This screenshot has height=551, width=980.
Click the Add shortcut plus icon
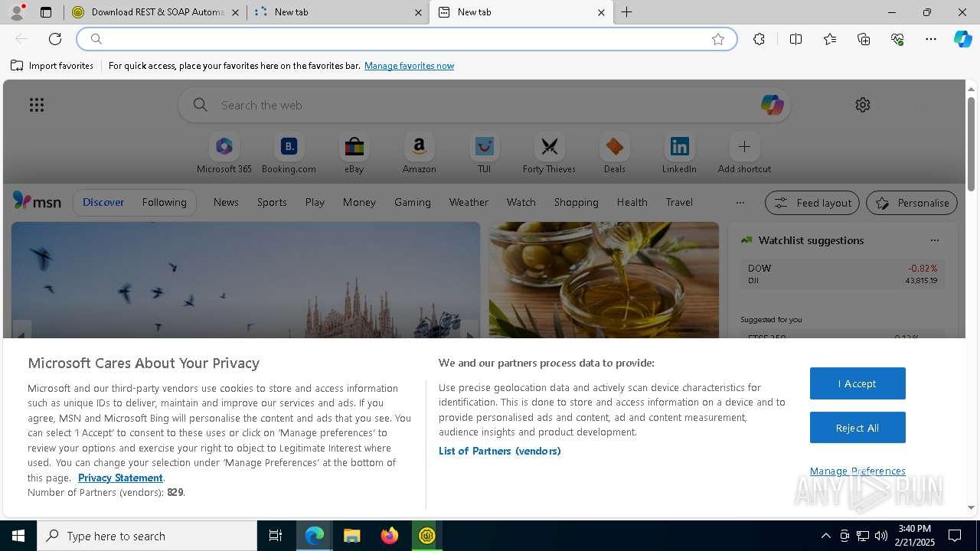click(x=744, y=146)
